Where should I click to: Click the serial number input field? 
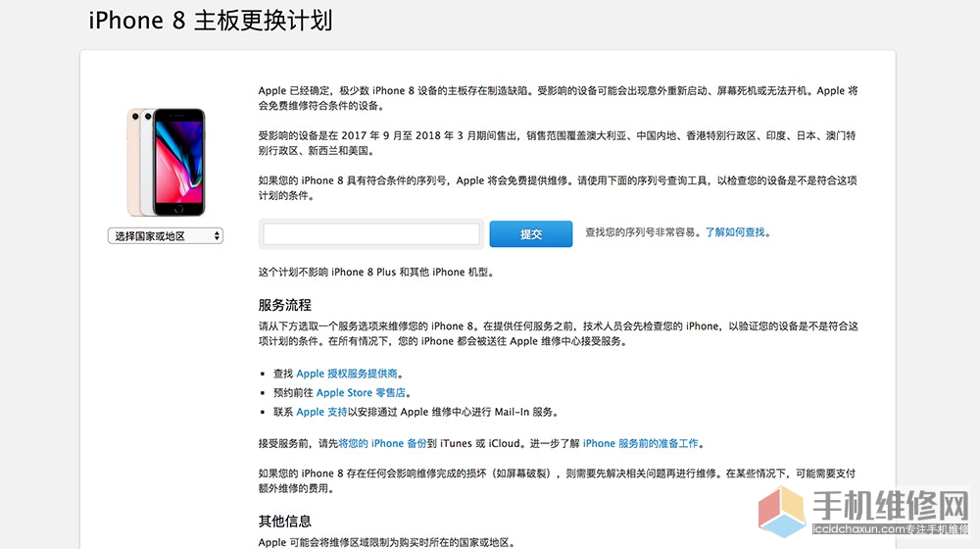coord(371,234)
